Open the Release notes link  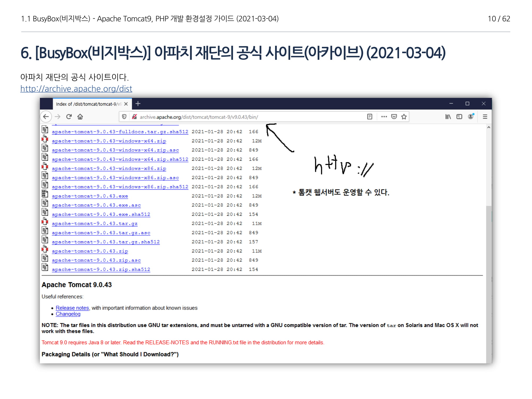pos(72,308)
